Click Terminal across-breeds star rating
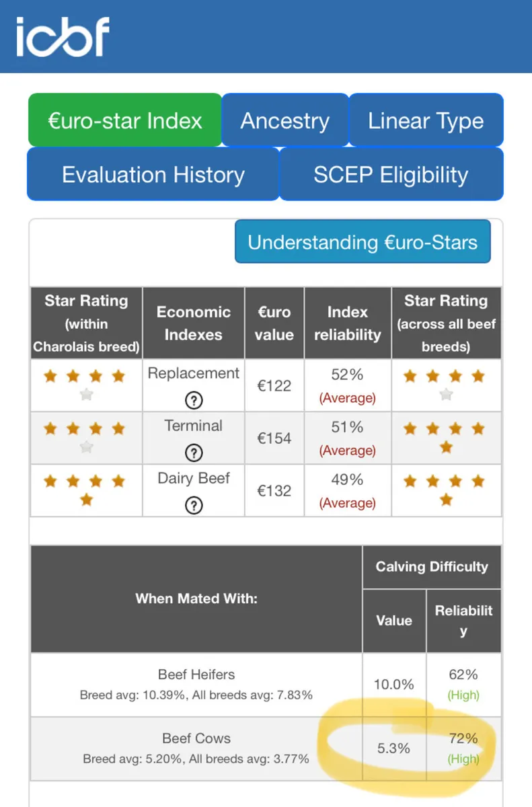 coord(446,437)
